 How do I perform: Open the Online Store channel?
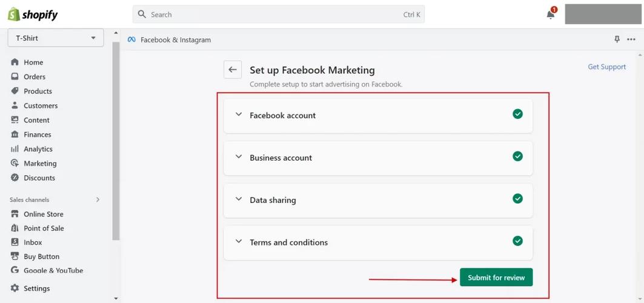pyautogui.click(x=44, y=214)
